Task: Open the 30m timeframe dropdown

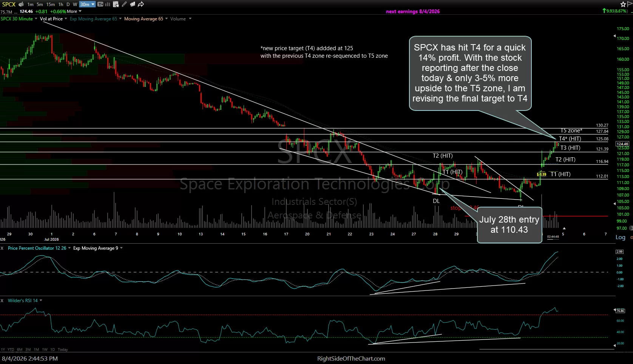Action: tap(87, 5)
